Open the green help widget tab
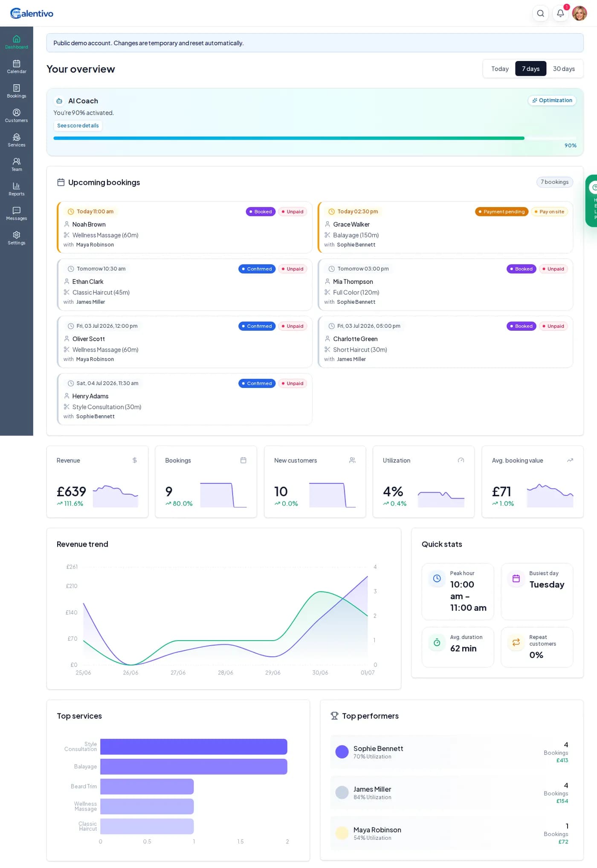The width and height of the screenshot is (597, 868). tap(592, 201)
